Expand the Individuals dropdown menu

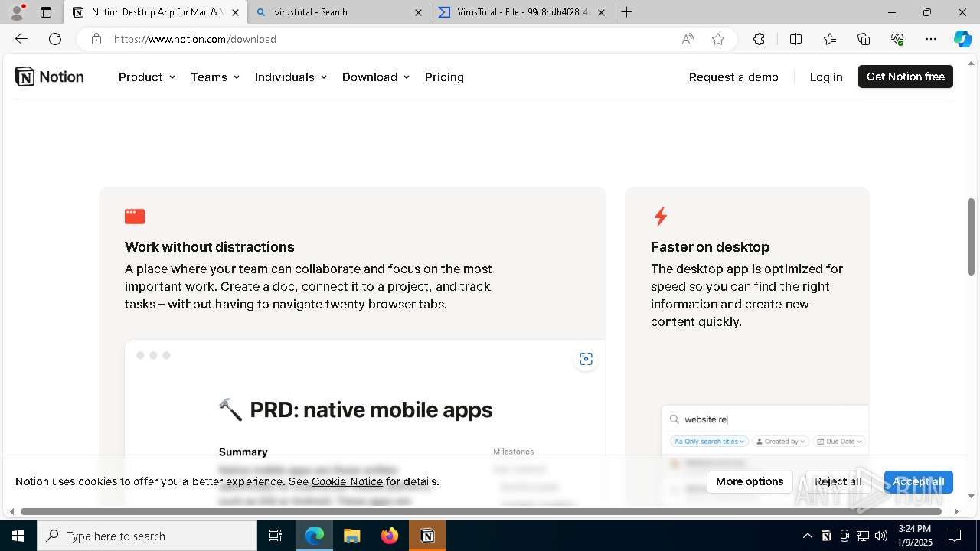[x=291, y=77]
